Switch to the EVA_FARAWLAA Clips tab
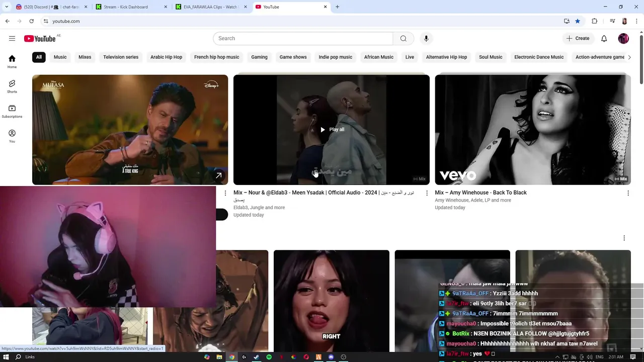 [211, 7]
